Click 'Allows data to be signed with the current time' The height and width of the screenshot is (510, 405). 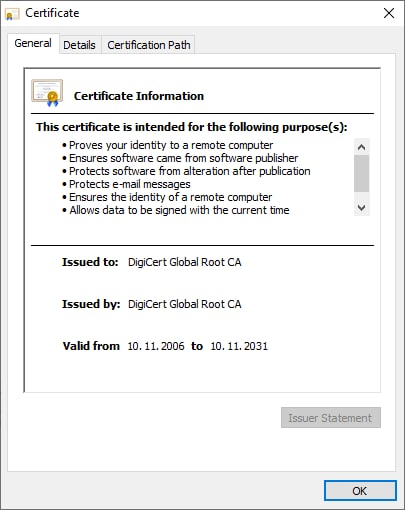(179, 210)
